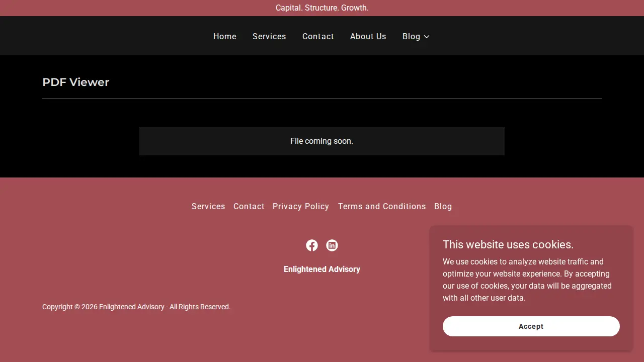Open the Services link in the footer
Viewport: 644px width, 362px height.
pyautogui.click(x=208, y=207)
